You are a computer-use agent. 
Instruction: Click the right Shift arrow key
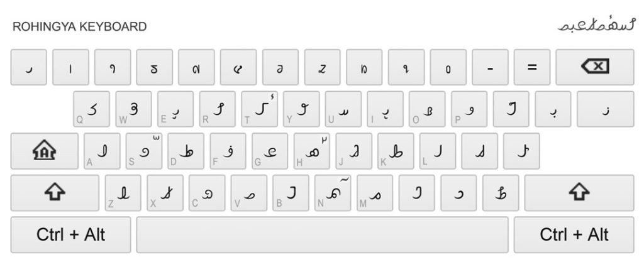[x=579, y=193]
